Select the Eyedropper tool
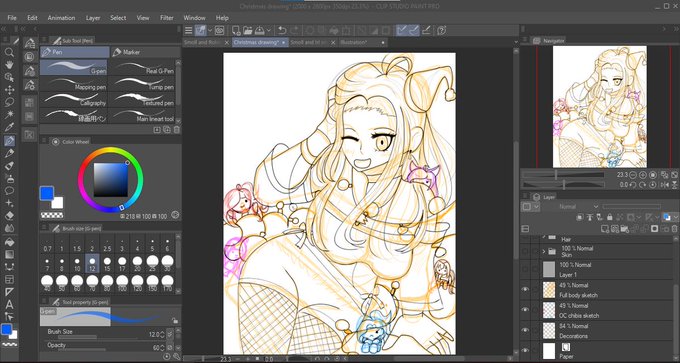The image size is (680, 363). (9, 127)
